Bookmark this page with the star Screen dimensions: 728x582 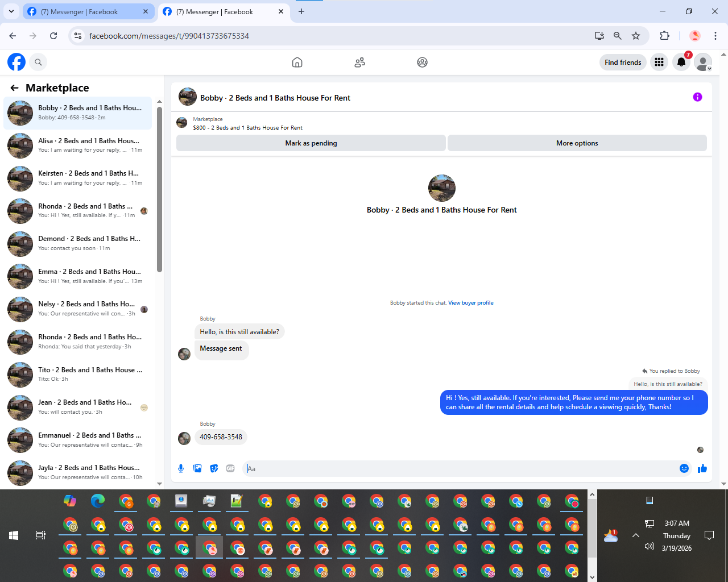coord(636,36)
